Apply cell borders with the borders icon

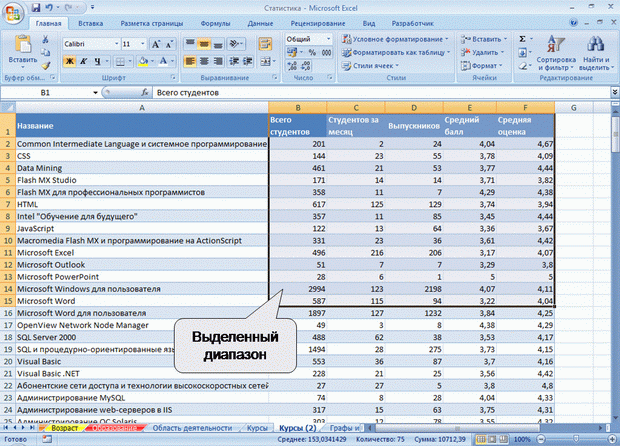pyautogui.click(x=120, y=61)
